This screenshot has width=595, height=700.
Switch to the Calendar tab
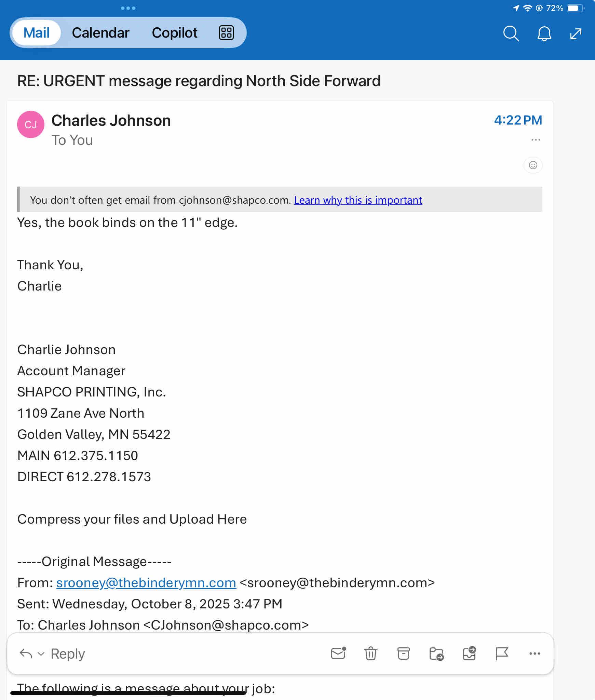click(x=100, y=33)
